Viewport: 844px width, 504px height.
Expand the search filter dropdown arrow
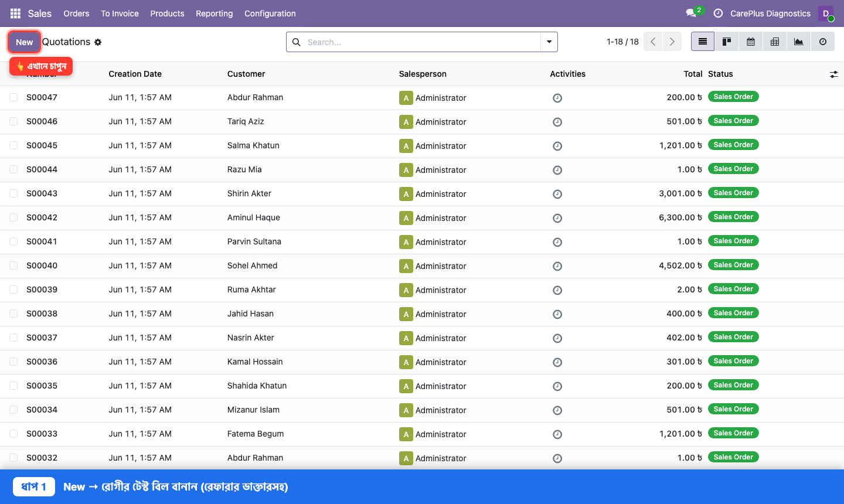pos(549,42)
